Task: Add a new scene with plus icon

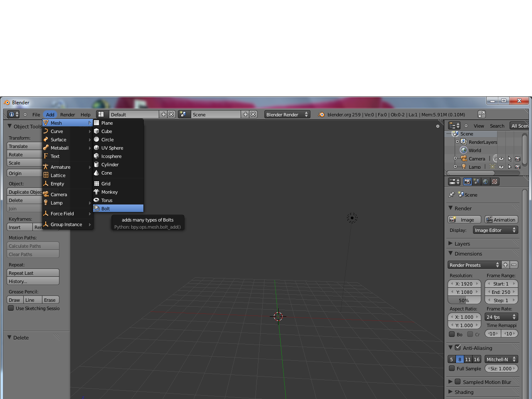Action: pyautogui.click(x=246, y=114)
